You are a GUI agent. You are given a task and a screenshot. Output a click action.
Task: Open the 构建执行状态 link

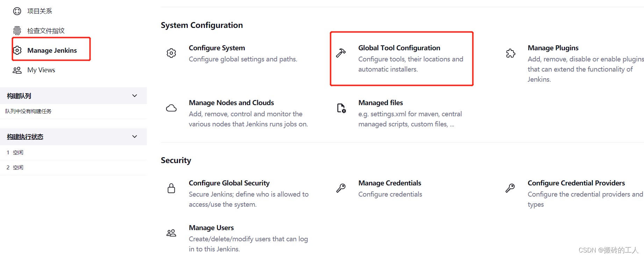pos(25,137)
